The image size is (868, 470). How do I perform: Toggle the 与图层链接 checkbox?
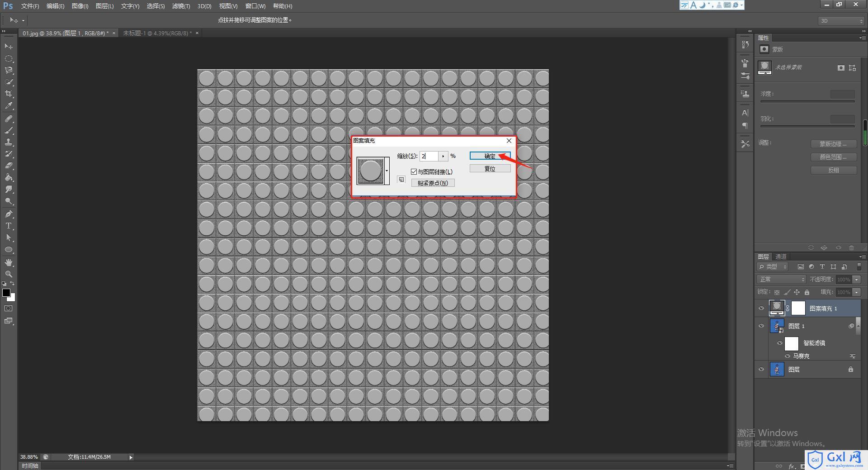point(414,171)
